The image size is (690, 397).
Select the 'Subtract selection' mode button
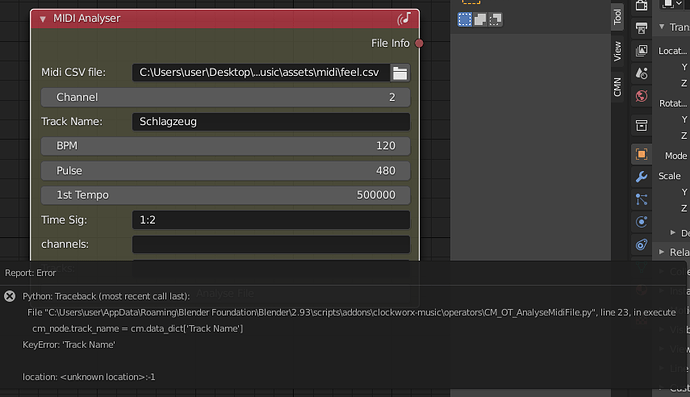point(495,19)
